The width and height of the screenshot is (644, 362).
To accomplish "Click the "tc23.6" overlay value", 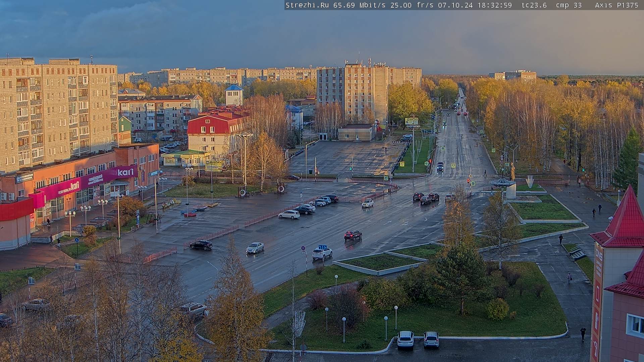I will click(x=534, y=5).
